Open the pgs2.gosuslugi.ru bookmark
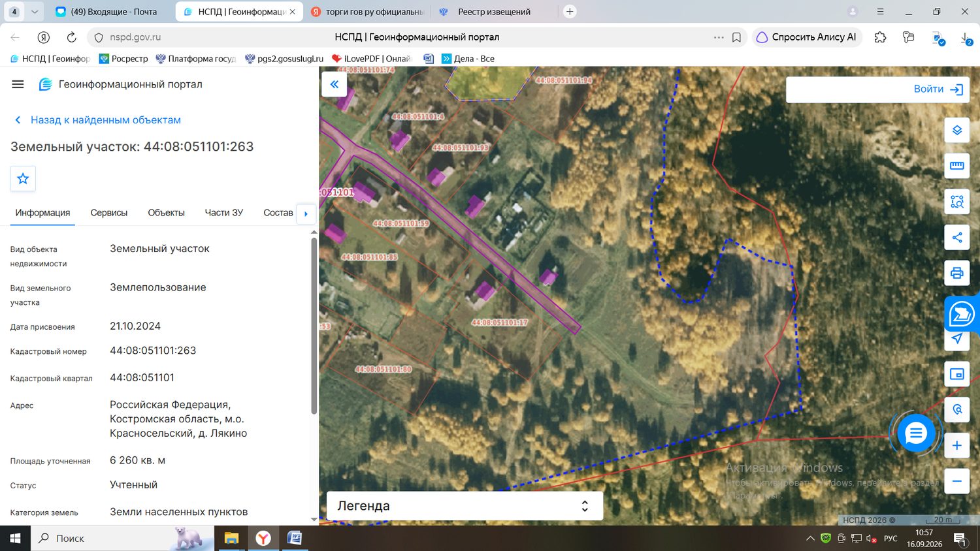Viewport: 980px width, 551px height. coord(284,59)
